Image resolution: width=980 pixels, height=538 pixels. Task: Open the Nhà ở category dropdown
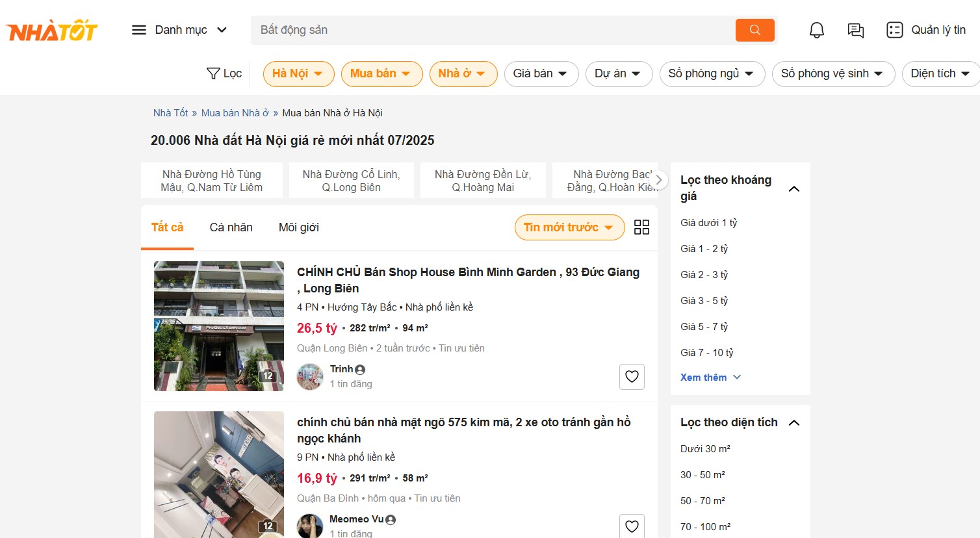463,73
